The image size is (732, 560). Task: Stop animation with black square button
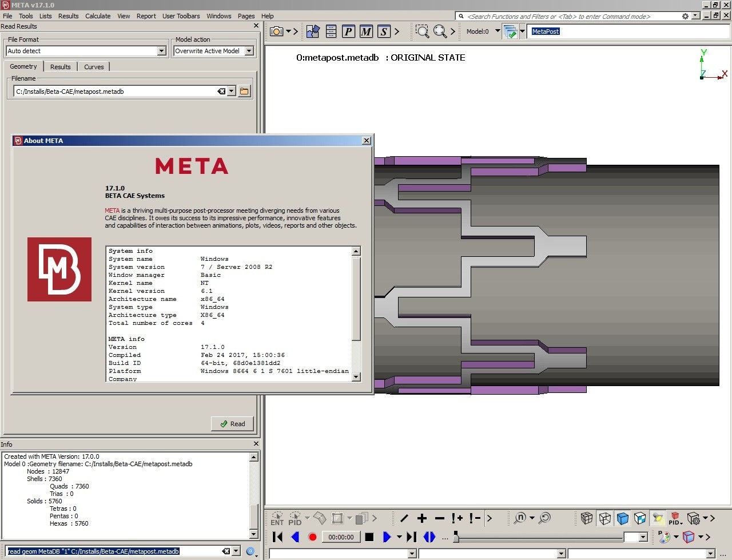click(x=369, y=537)
